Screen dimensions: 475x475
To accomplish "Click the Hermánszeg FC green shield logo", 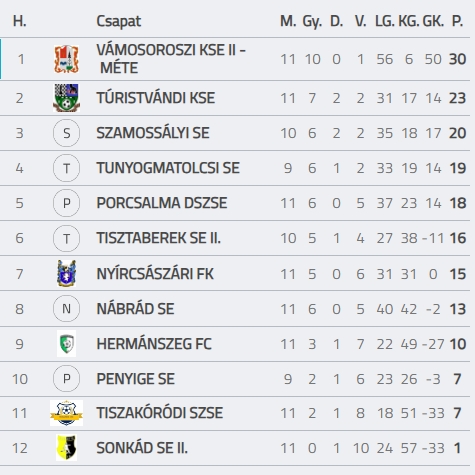I will pyautogui.click(x=66, y=344).
